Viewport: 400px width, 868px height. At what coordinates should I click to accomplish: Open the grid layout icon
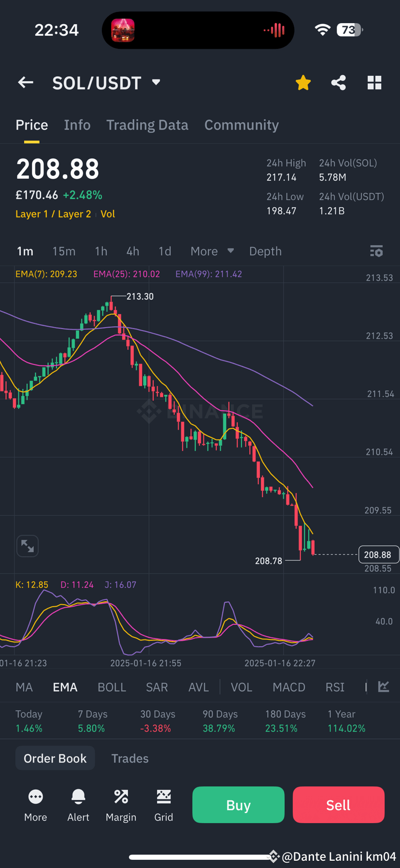[x=374, y=83]
